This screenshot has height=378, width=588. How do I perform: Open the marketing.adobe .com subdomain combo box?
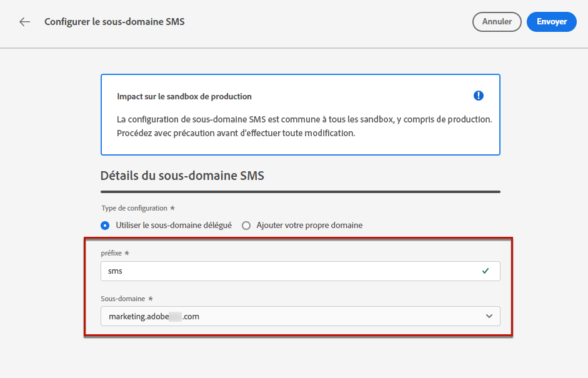[301, 316]
